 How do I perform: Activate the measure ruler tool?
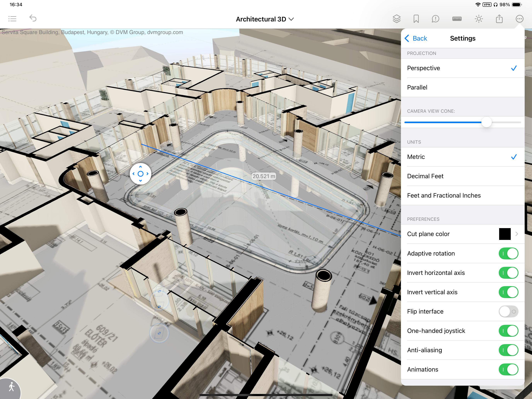457,19
